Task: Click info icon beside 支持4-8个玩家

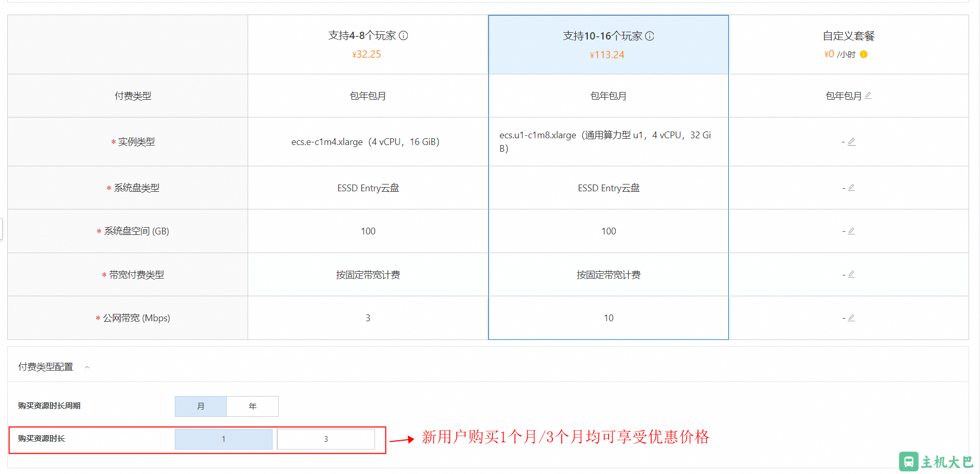Action: coord(404,36)
